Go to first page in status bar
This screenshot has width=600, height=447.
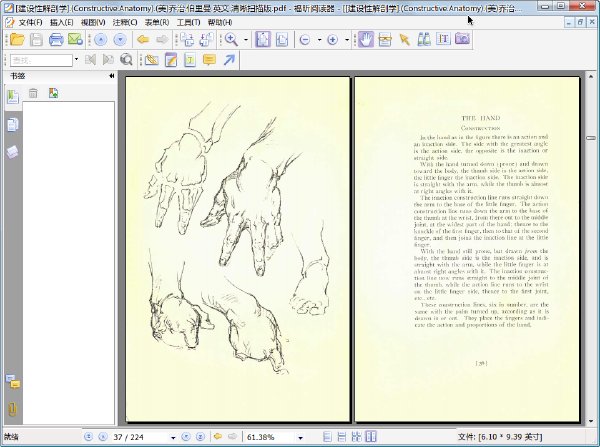(88, 436)
